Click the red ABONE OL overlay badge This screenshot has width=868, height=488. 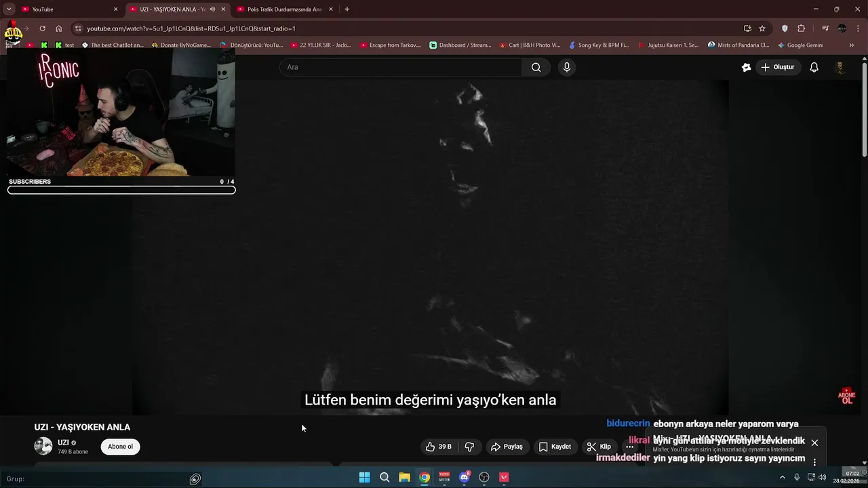pos(846,397)
